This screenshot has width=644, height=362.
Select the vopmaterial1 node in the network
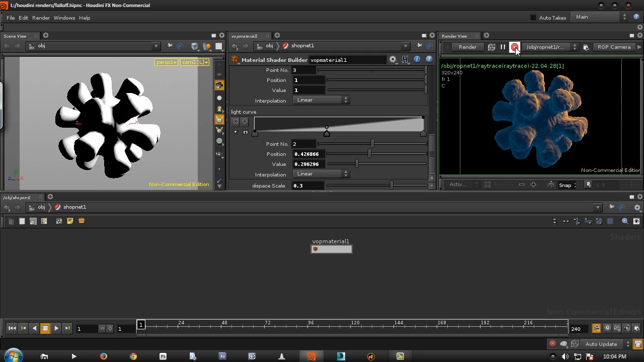(331, 248)
